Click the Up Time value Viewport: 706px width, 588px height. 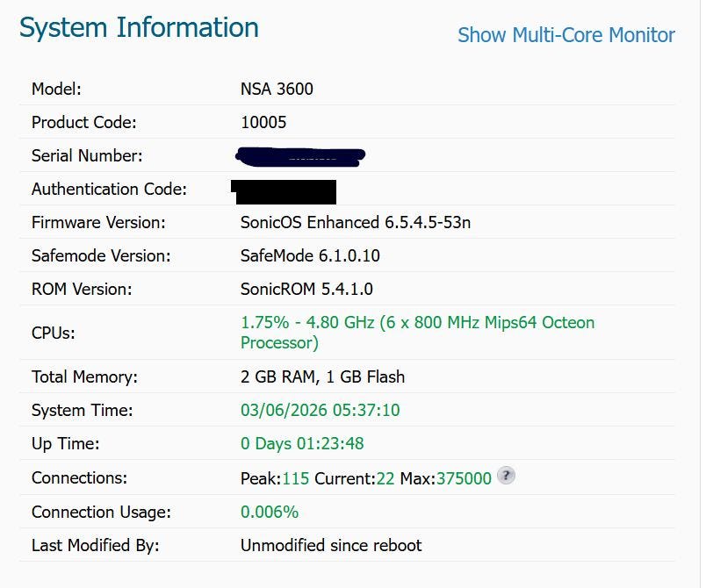302,443
